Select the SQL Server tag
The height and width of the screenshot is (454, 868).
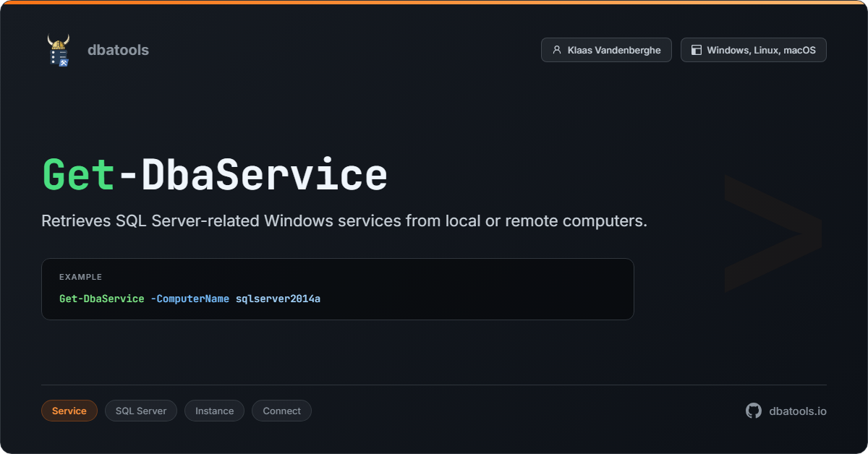point(141,411)
